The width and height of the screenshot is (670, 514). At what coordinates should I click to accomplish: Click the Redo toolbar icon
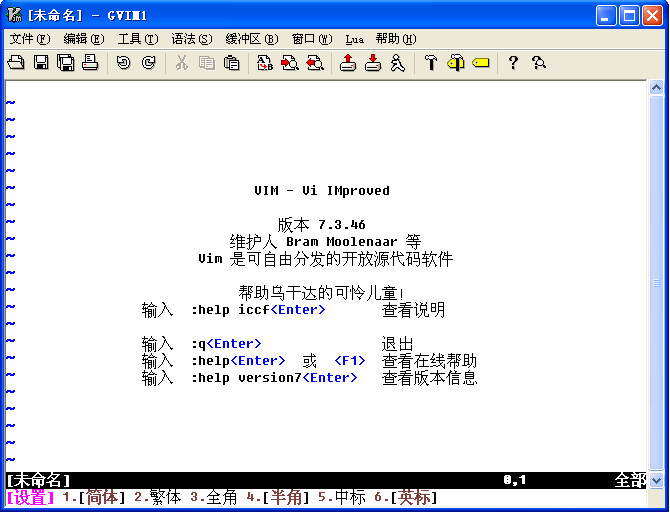[148, 63]
